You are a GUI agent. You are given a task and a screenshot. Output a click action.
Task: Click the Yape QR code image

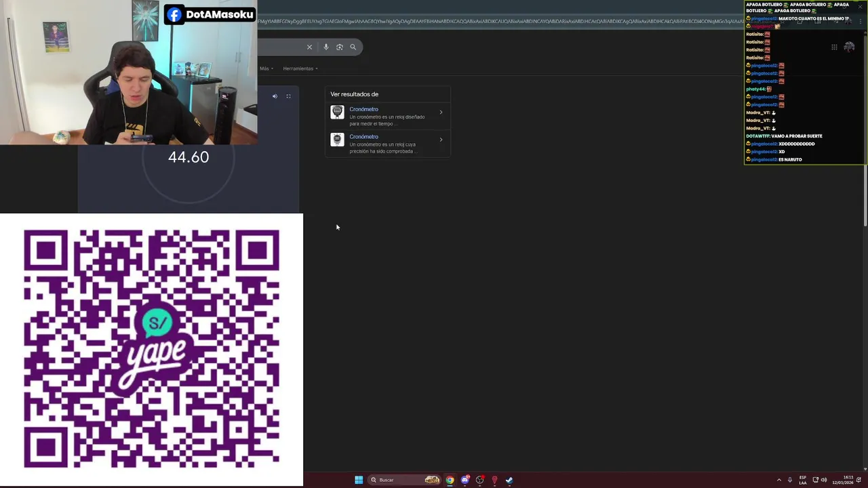[151, 349]
